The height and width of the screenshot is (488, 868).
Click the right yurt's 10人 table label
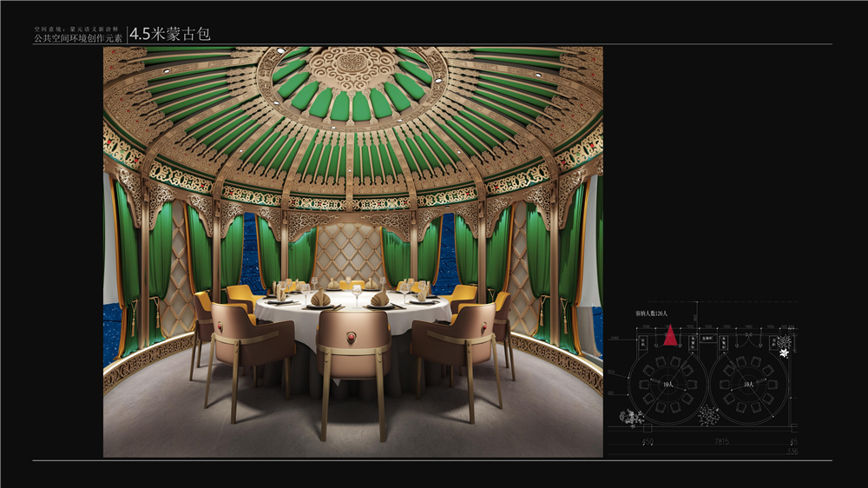click(749, 383)
